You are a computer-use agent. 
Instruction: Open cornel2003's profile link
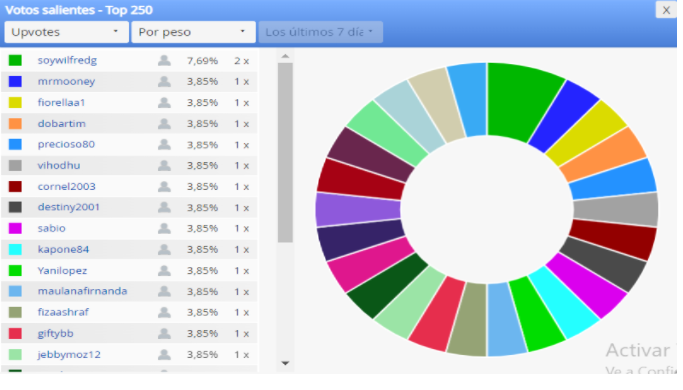(x=67, y=187)
